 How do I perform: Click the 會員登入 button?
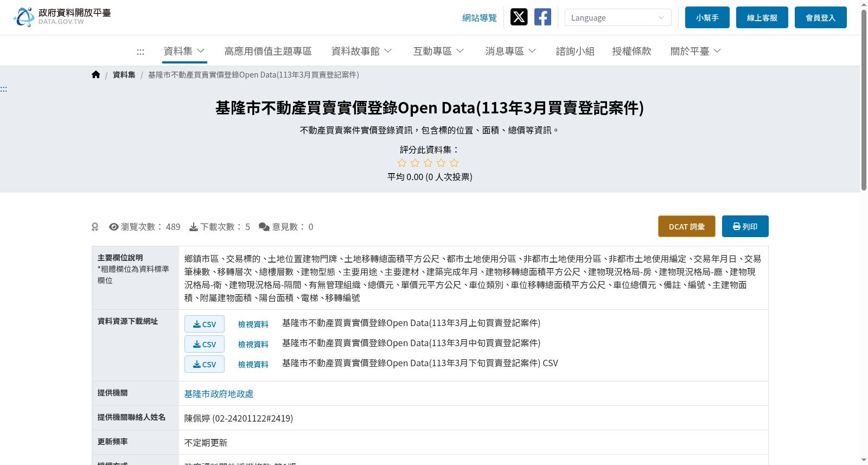click(x=821, y=17)
